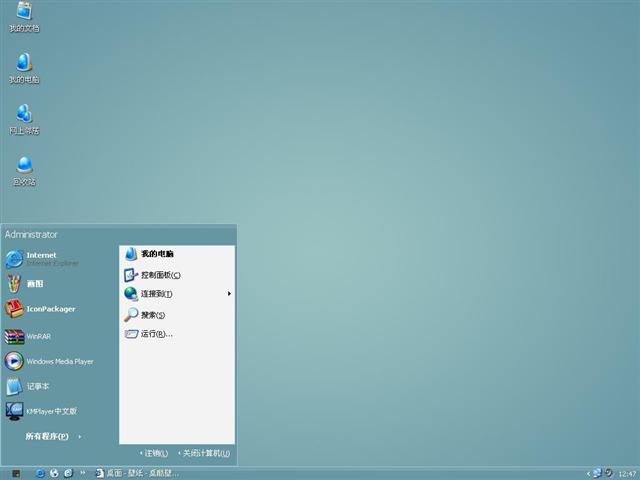Click the 注销(L) log off button
This screenshot has height=480, width=640.
coord(154,453)
